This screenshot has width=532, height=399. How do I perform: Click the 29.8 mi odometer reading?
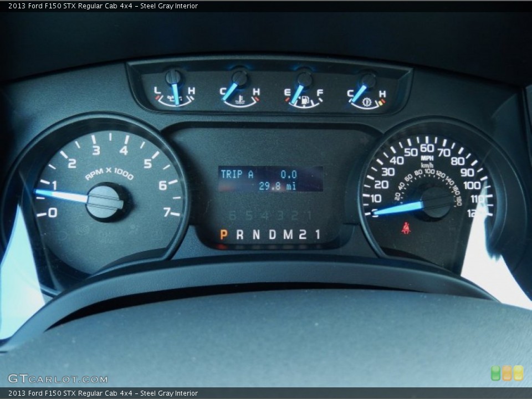[x=277, y=186]
